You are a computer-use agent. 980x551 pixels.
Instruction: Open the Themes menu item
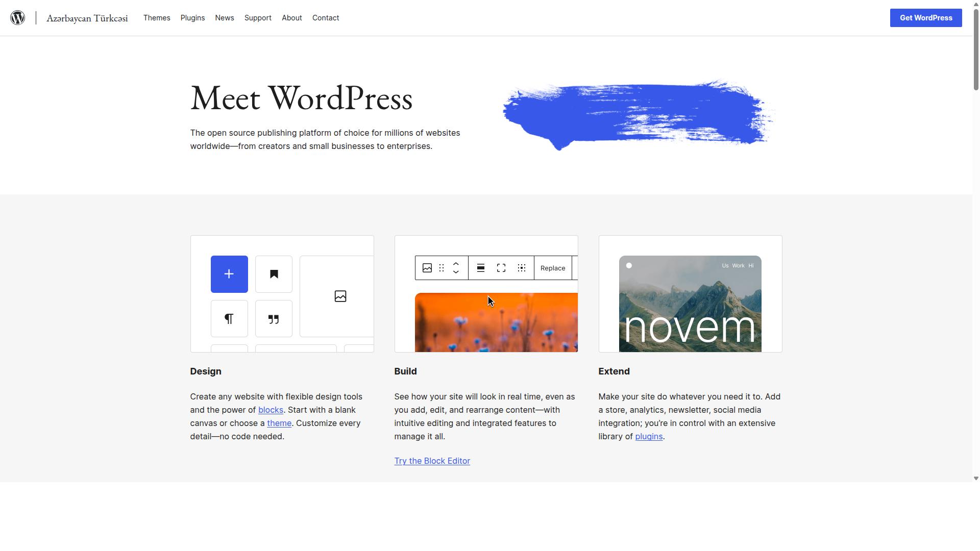[x=157, y=18]
